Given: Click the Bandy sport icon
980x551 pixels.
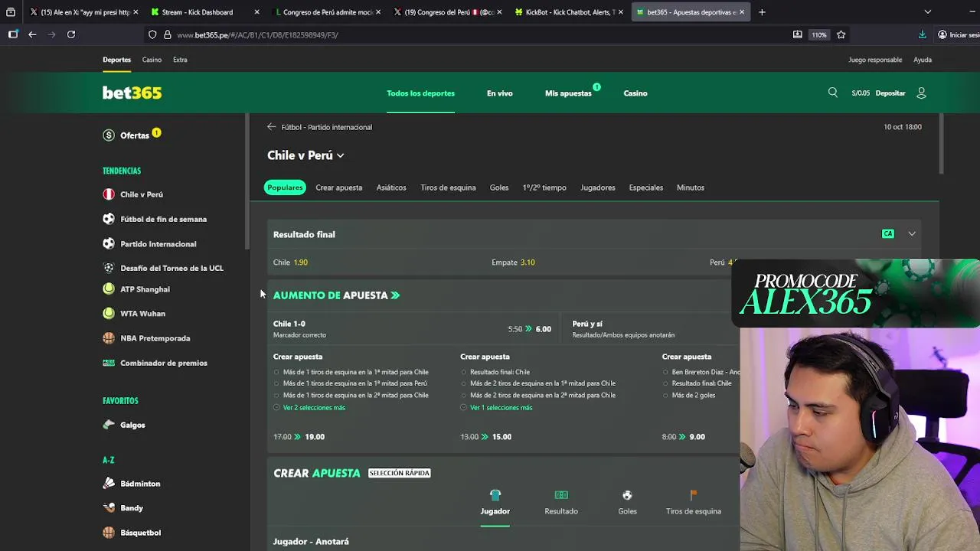Looking at the screenshot, I should (109, 507).
